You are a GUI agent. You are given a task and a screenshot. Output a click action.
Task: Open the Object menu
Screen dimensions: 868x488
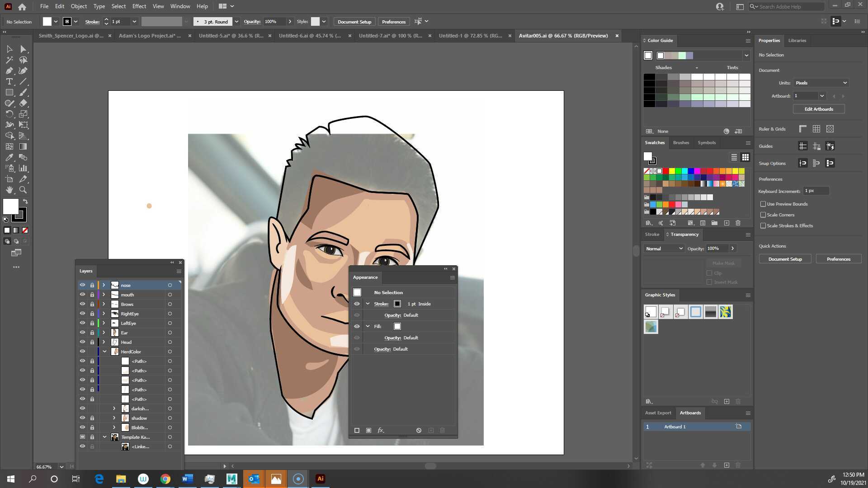click(x=79, y=6)
